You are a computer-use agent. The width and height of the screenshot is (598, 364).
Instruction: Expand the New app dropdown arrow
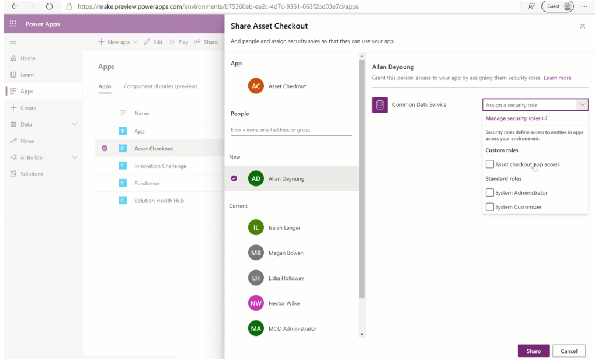pos(135,42)
